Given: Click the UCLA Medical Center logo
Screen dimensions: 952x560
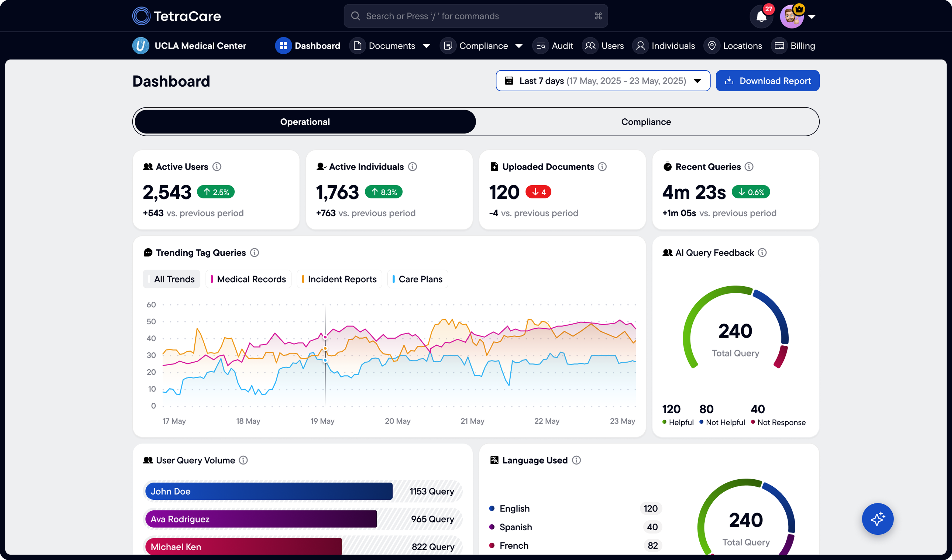Looking at the screenshot, I should point(140,46).
